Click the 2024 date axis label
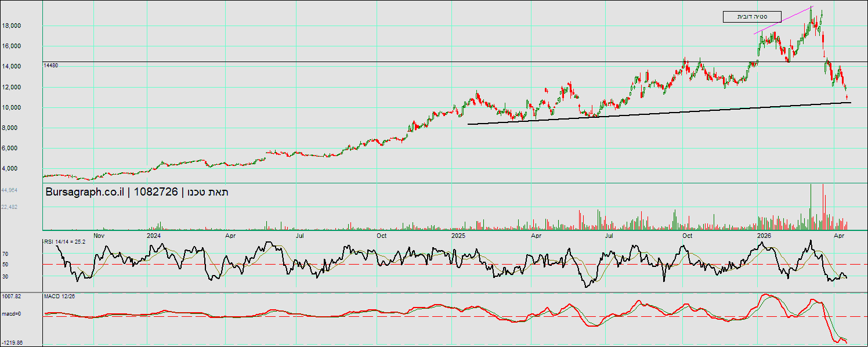Screen dimensions: 868x347 [154, 236]
